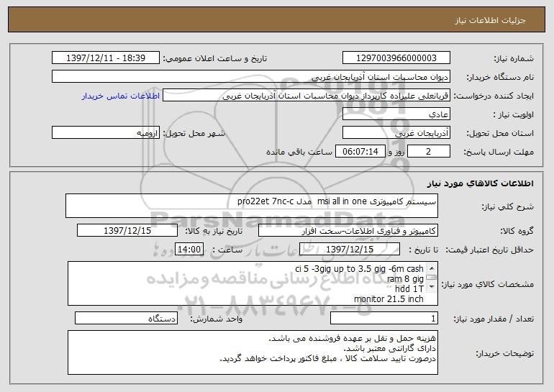Open buyer contact information link

[121, 96]
